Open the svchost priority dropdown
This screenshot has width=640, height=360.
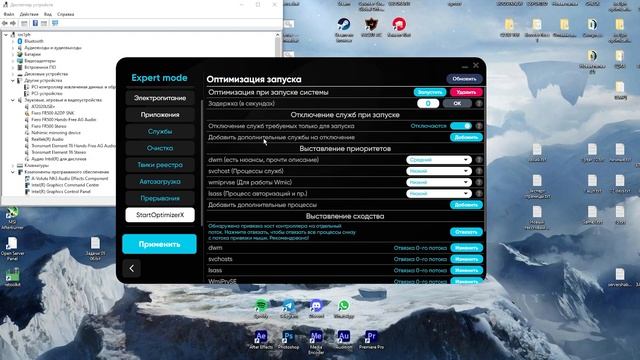coord(439,171)
